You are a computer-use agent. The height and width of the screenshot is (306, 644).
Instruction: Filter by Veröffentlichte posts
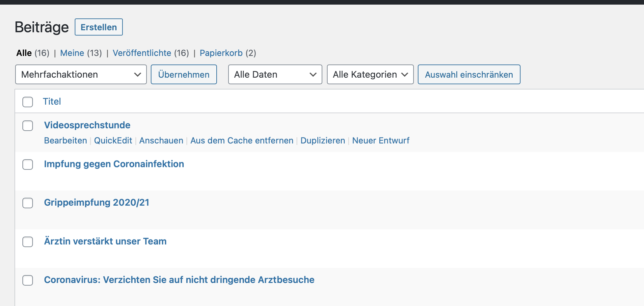pos(142,53)
